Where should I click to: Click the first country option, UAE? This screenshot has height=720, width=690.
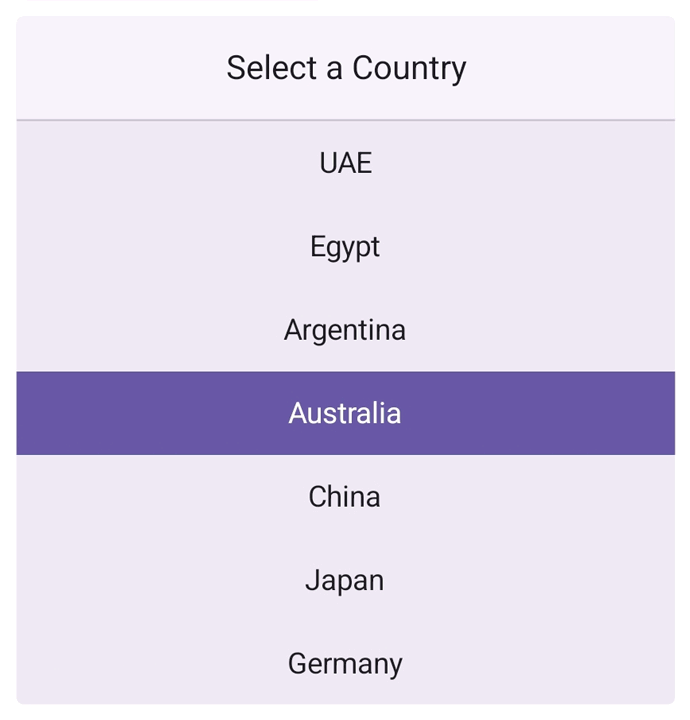tap(345, 163)
